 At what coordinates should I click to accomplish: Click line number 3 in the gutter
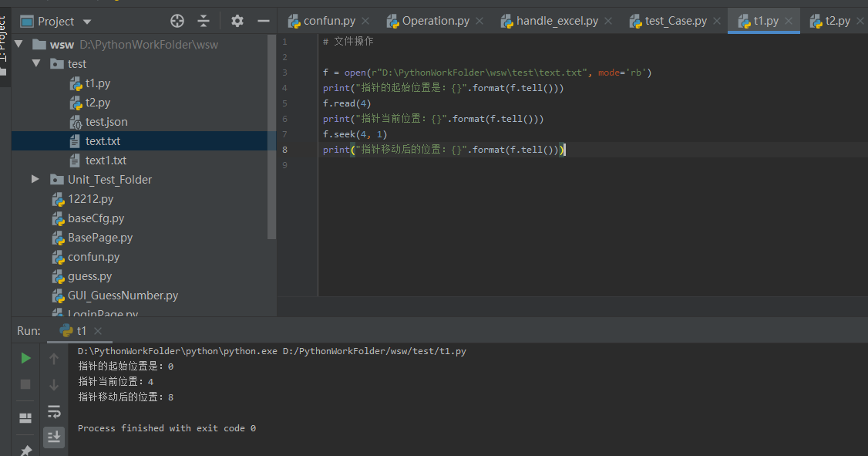[x=284, y=73]
